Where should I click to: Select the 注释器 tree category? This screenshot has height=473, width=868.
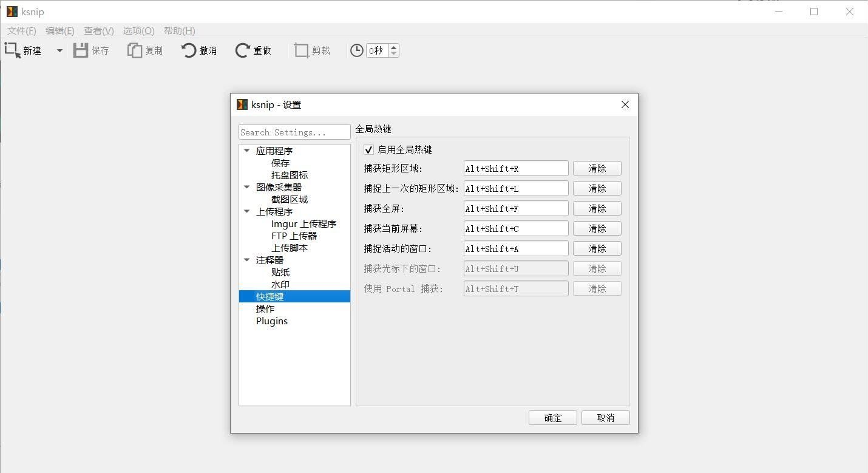point(270,260)
